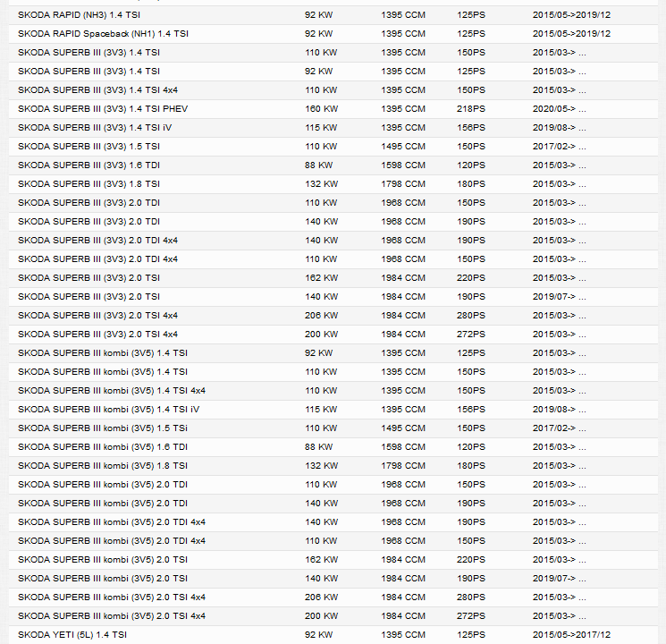Viewport: 666px width, 644px height.
Task: Click 2019/07-> in SUPERB III (3V3) 2.0 TSI row
Action: (x=560, y=296)
